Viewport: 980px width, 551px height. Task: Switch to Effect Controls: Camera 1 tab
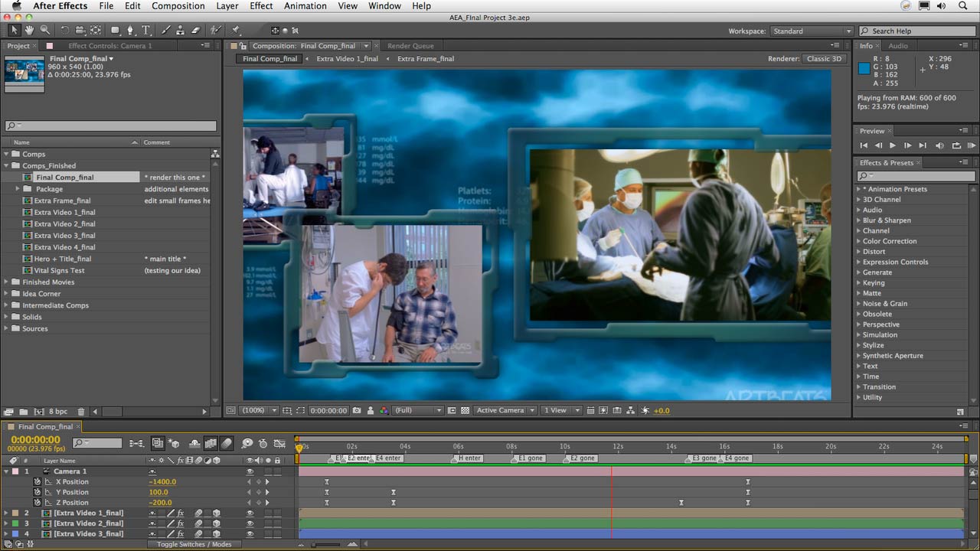point(110,46)
